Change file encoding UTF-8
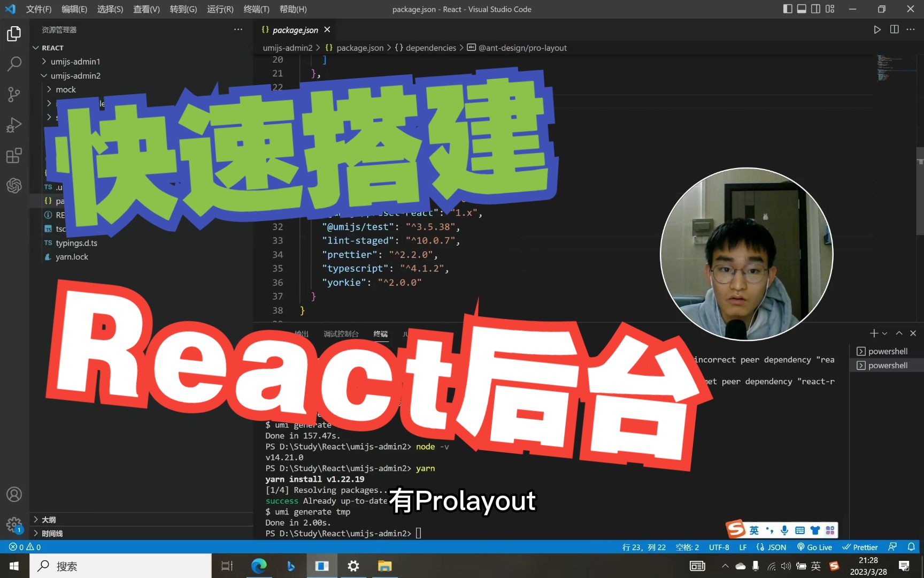Image resolution: width=924 pixels, height=578 pixels. [719, 547]
